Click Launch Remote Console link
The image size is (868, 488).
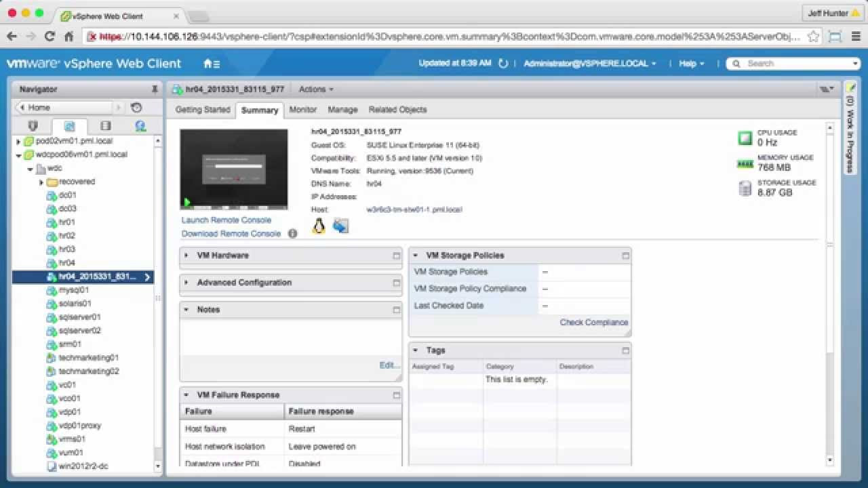click(x=226, y=220)
